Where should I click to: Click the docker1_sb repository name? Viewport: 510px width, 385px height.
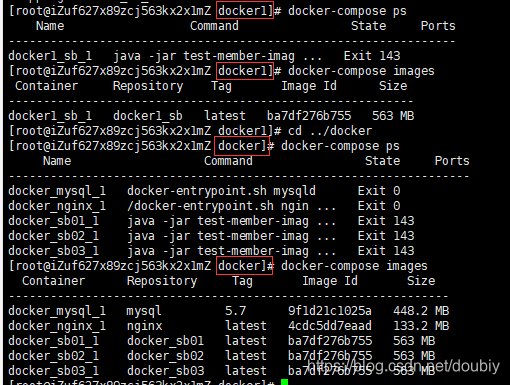pos(148,116)
